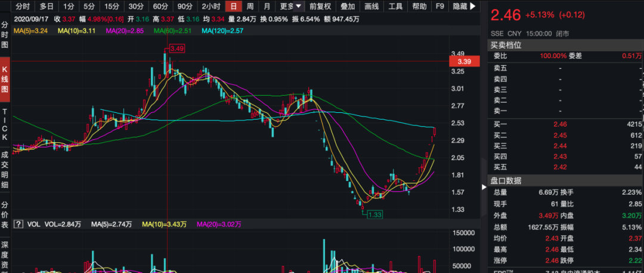The width and height of the screenshot is (644, 273).
Task: Open the 工具 tools menu
Action: pyautogui.click(x=395, y=7)
